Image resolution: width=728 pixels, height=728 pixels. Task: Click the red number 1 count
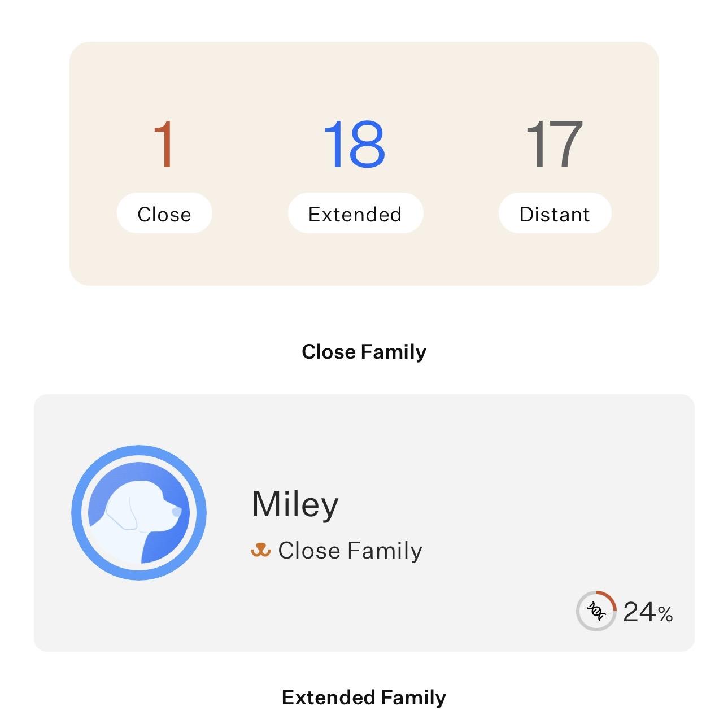pos(164,145)
